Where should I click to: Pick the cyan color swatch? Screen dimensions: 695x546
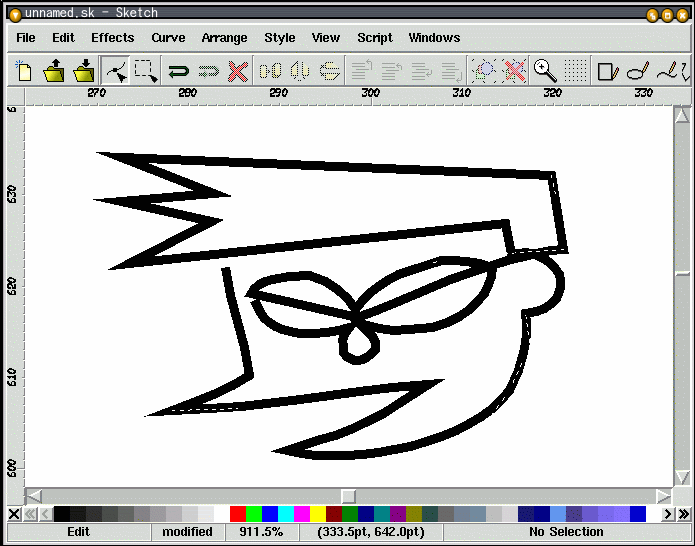pos(285,514)
